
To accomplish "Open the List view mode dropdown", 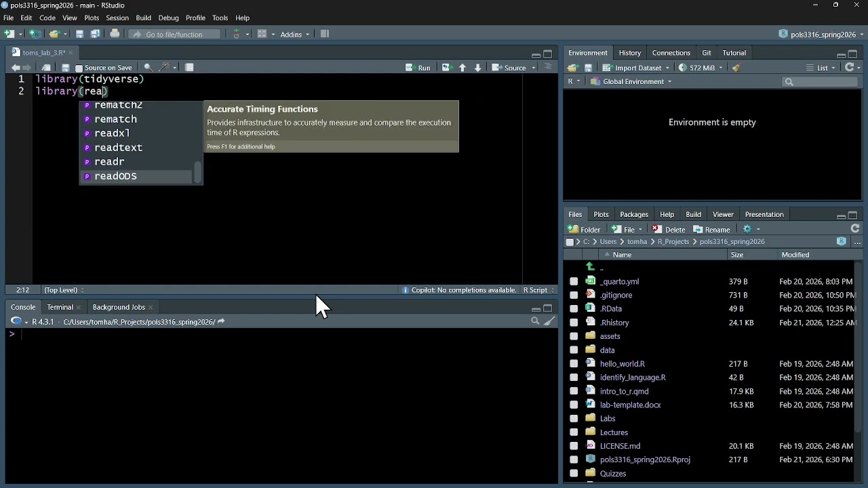I will pos(821,68).
